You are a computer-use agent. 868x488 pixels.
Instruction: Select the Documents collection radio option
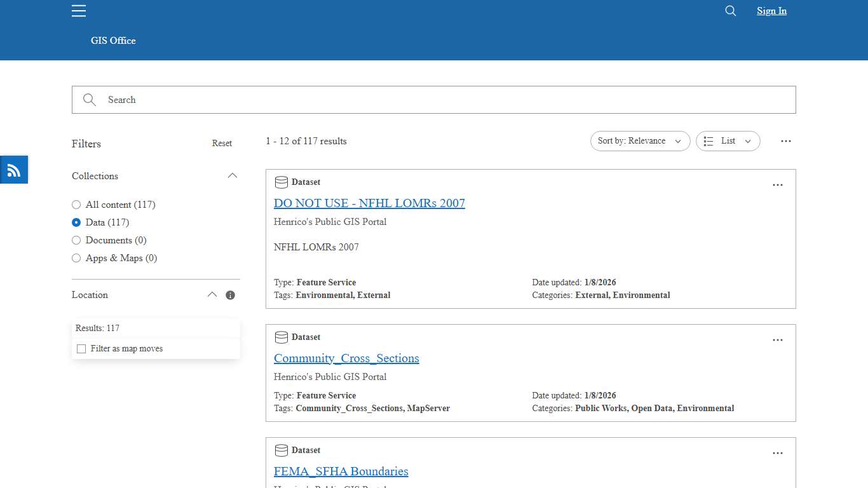[76, 240]
